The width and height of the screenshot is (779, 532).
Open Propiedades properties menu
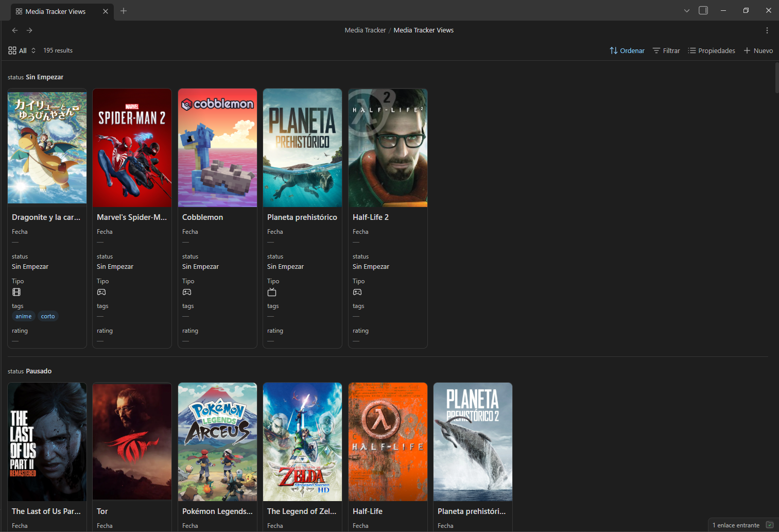(x=712, y=50)
